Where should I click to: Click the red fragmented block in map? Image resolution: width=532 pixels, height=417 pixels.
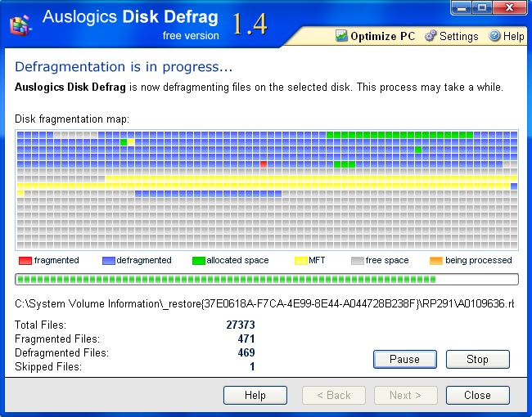point(264,164)
